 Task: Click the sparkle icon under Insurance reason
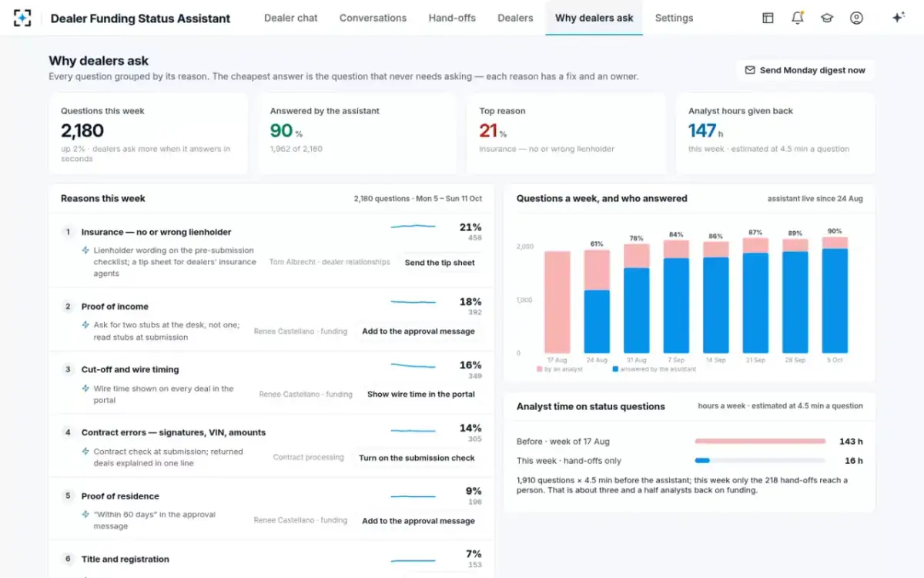point(86,250)
